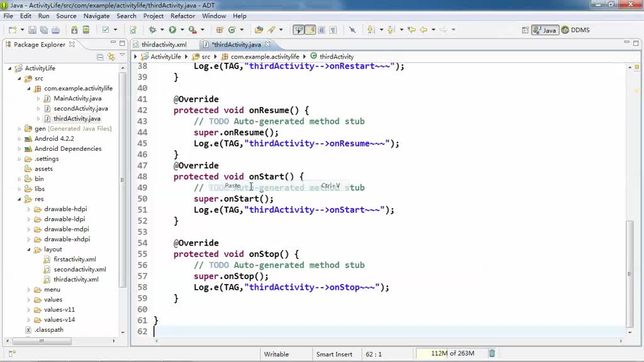
Task: Click the editor vertical scrollbar
Action: (630, 273)
